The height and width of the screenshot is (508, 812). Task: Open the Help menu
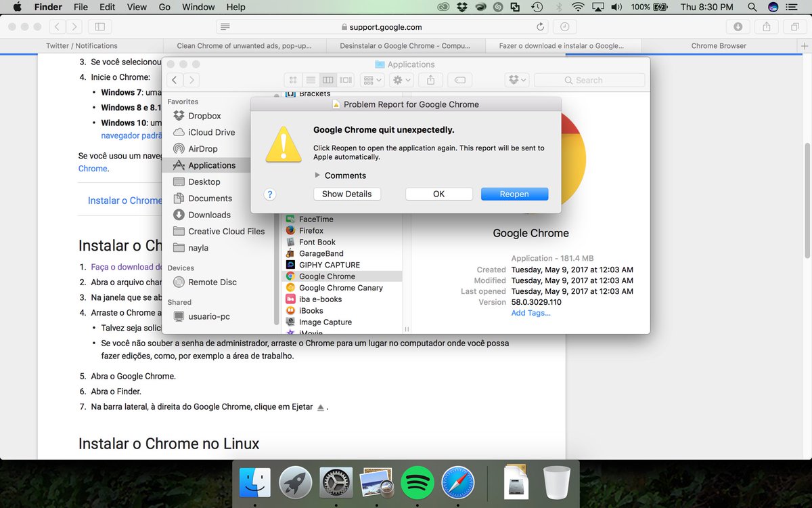pos(235,7)
